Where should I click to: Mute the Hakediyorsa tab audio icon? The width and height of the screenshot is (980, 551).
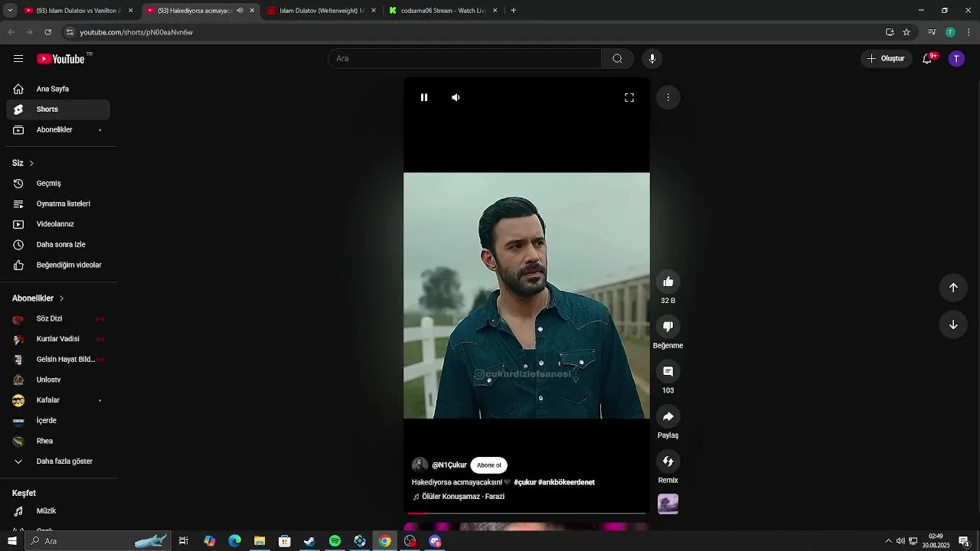tap(240, 11)
